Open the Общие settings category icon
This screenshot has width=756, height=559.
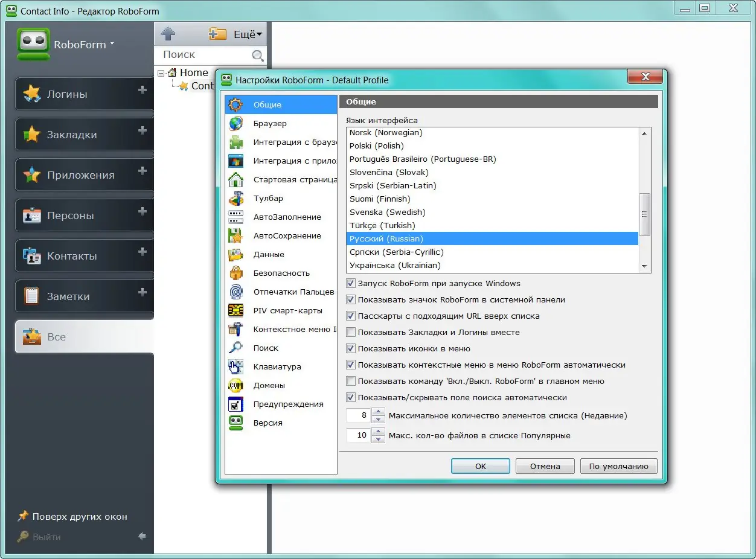pos(235,104)
